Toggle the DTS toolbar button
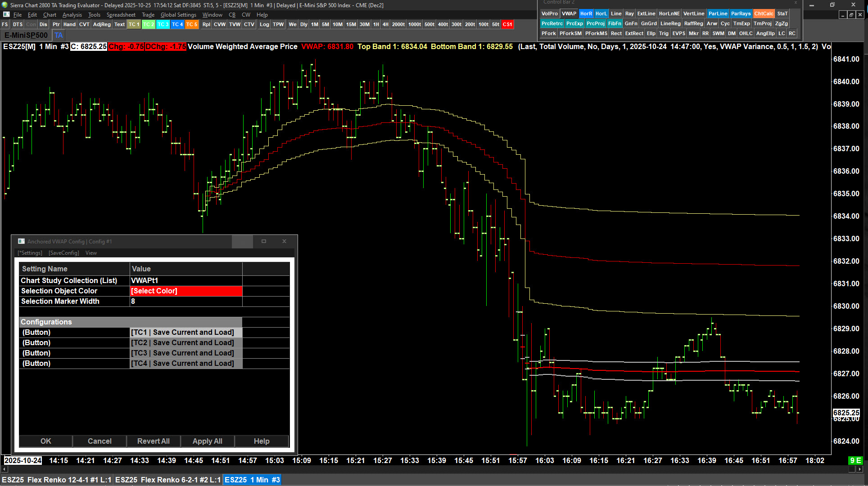The height and width of the screenshot is (486, 868). click(18, 24)
